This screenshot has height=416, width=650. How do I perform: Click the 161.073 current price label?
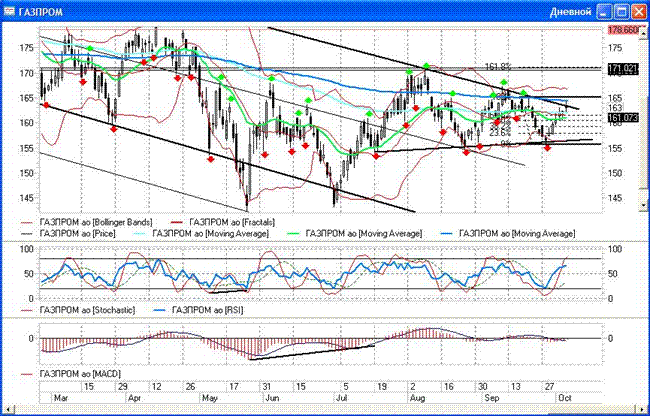(623, 119)
